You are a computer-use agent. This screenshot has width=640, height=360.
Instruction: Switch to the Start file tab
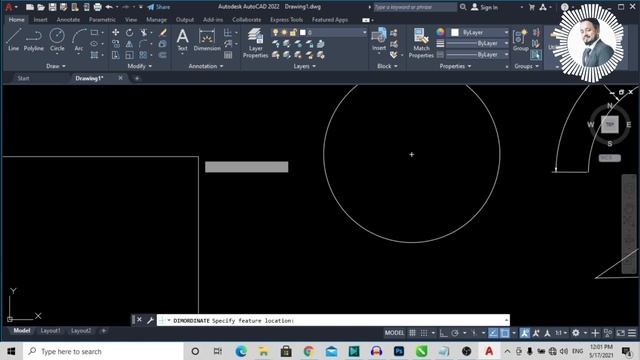click(x=23, y=78)
